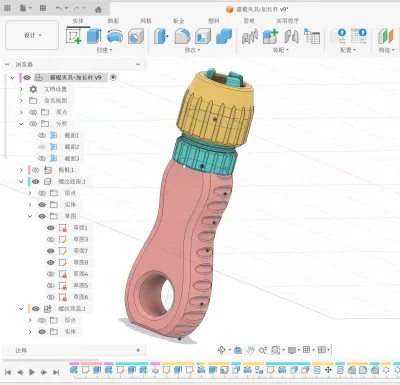Open the 钣金 tab

click(x=179, y=21)
